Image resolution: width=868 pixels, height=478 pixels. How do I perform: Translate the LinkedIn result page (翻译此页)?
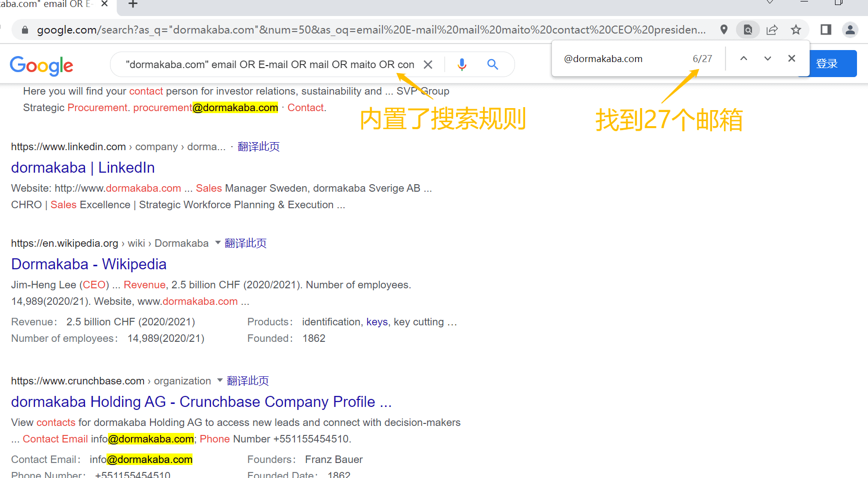(258, 147)
